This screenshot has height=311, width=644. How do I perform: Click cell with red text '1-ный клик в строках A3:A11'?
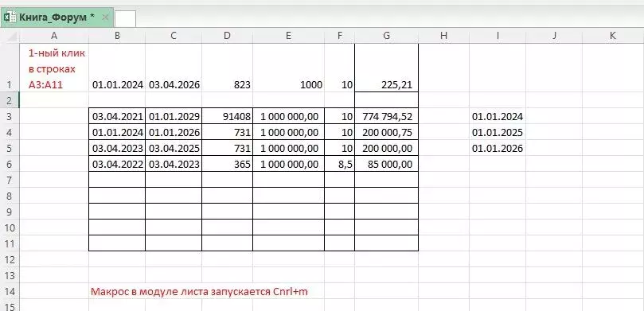[54, 68]
